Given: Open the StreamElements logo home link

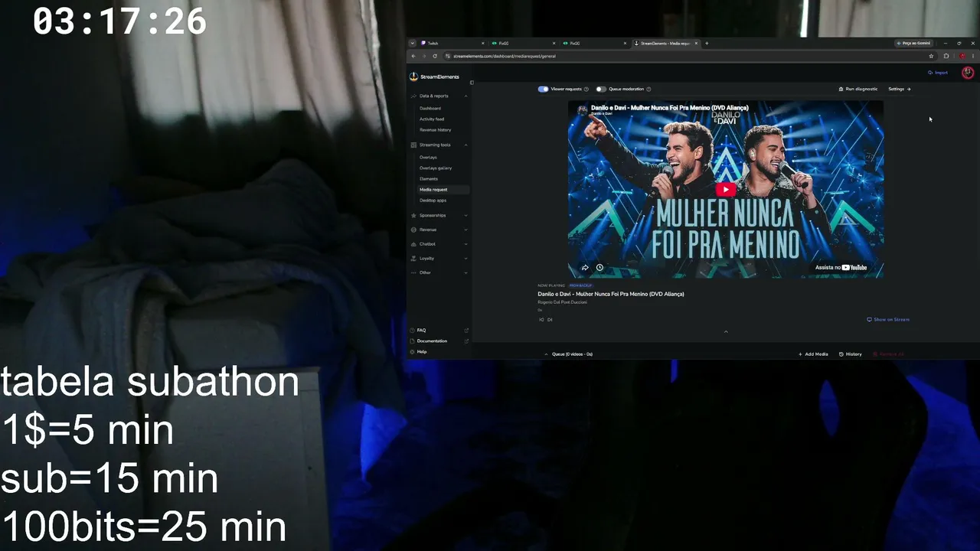Looking at the screenshot, I should coord(434,77).
